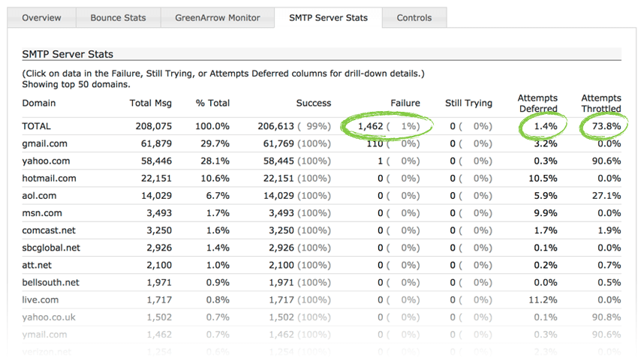Image resolution: width=644 pixels, height=361 pixels.
Task: Open yahoo.com failure count 1
Action: pos(381,161)
